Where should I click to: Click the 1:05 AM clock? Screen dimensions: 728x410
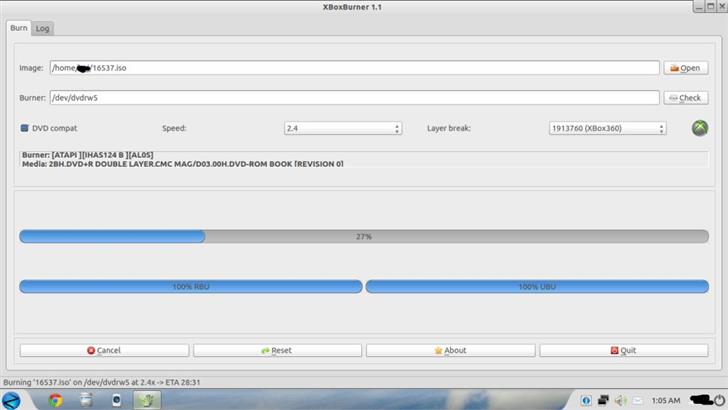coord(666,400)
